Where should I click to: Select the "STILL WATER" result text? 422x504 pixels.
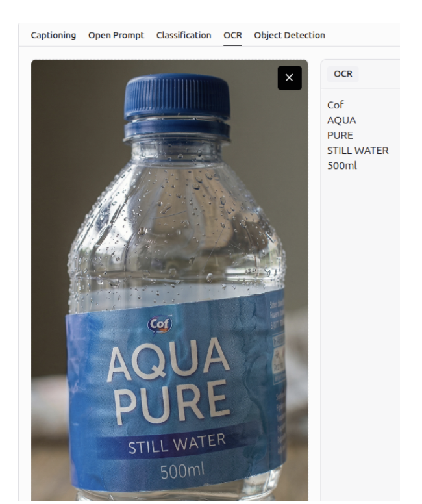coord(358,151)
